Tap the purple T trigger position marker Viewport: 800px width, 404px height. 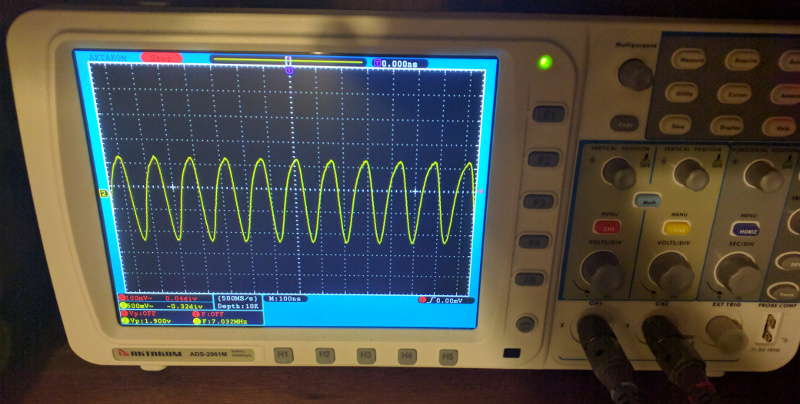coord(289,70)
